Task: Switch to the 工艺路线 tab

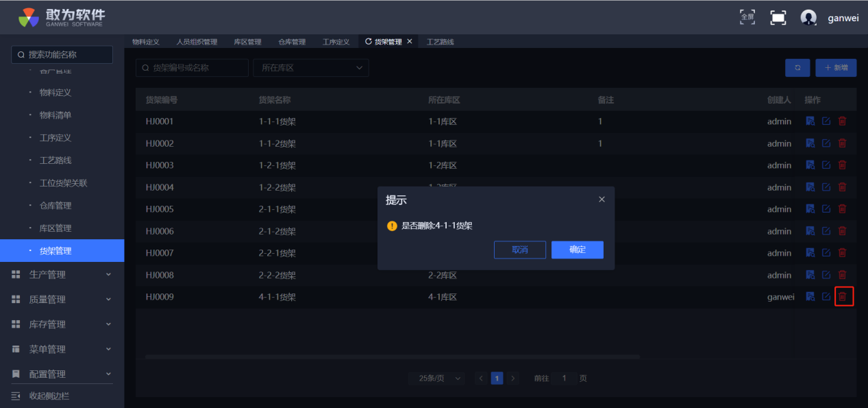Action: tap(441, 42)
